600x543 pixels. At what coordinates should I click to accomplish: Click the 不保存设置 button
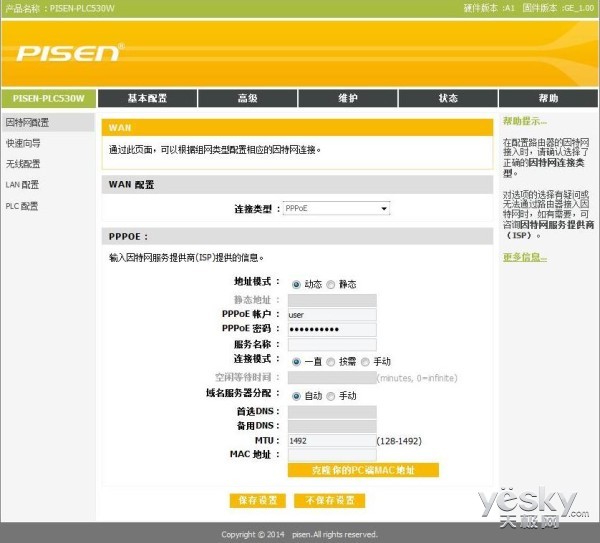(329, 501)
